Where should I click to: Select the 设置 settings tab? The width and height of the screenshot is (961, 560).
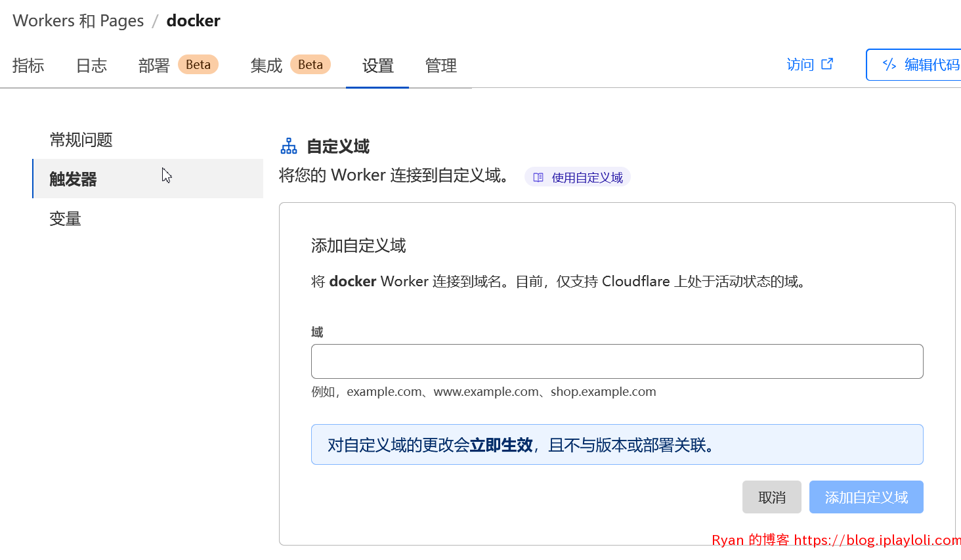coord(377,66)
